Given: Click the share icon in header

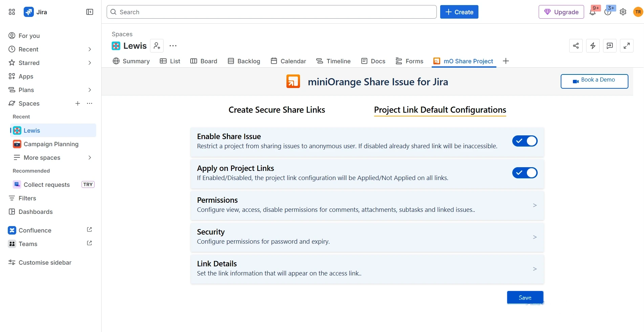Looking at the screenshot, I should 576,46.
